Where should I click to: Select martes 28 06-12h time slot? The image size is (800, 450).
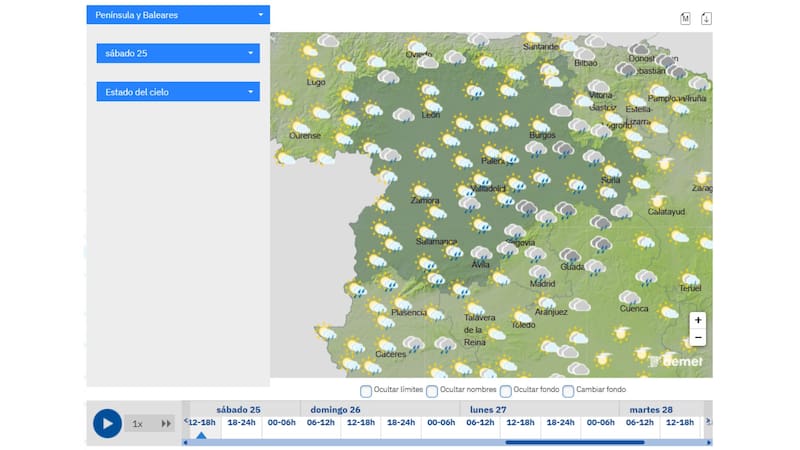click(x=640, y=422)
